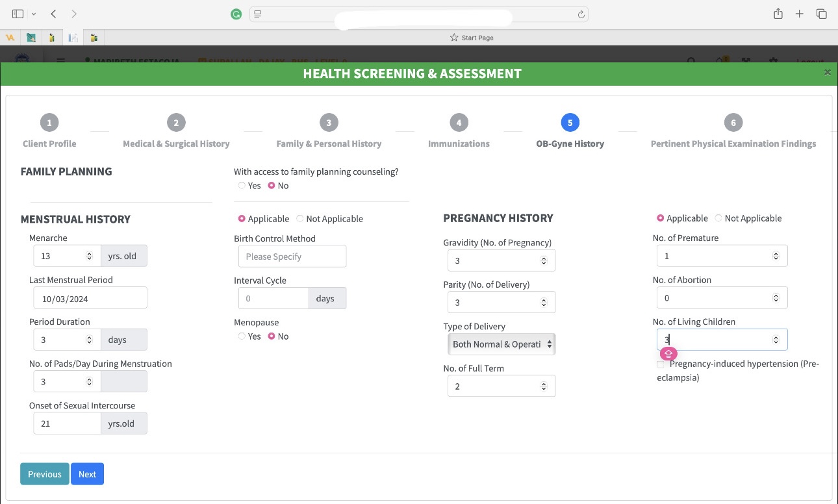Viewport: 838px width, 504px height.
Task: Go to Client Profile step 1
Action: pyautogui.click(x=49, y=123)
